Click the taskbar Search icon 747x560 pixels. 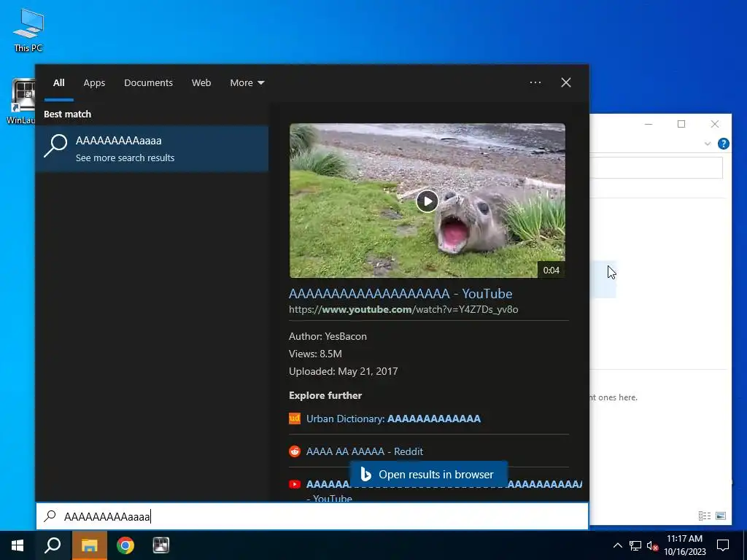click(53, 545)
